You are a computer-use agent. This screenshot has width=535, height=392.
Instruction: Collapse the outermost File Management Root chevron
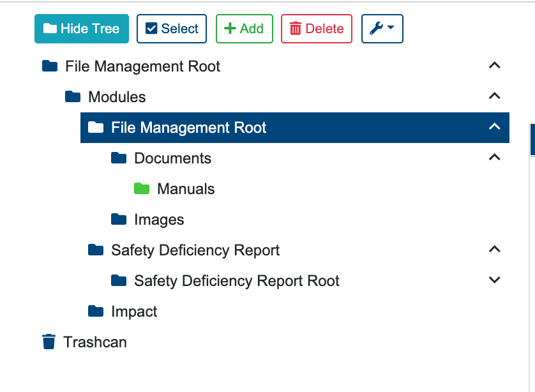(x=494, y=65)
